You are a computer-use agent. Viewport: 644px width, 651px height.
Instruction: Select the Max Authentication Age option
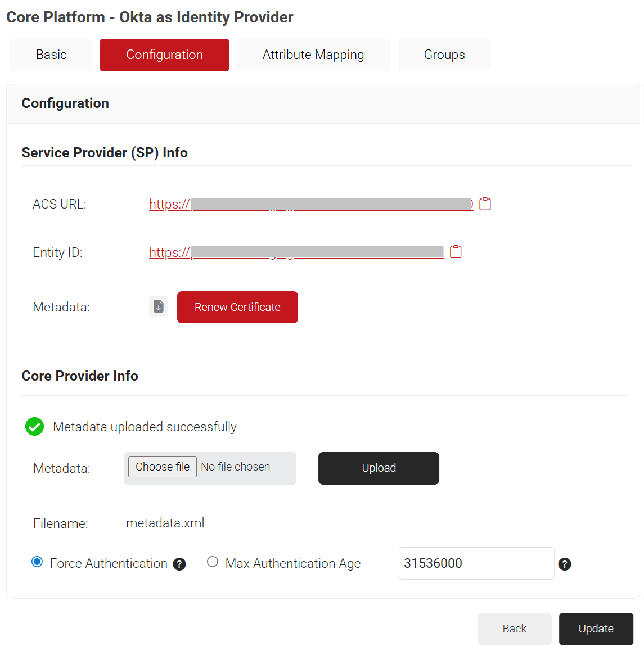[x=213, y=562]
